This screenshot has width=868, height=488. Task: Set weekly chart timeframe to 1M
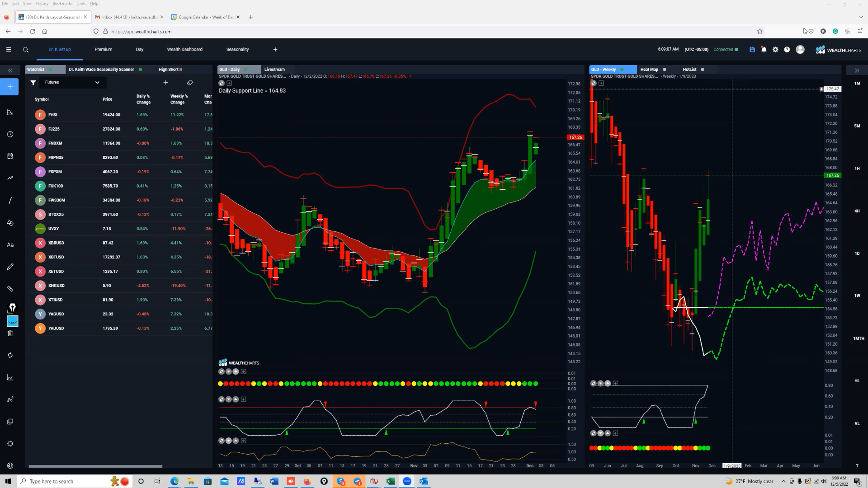point(857,84)
